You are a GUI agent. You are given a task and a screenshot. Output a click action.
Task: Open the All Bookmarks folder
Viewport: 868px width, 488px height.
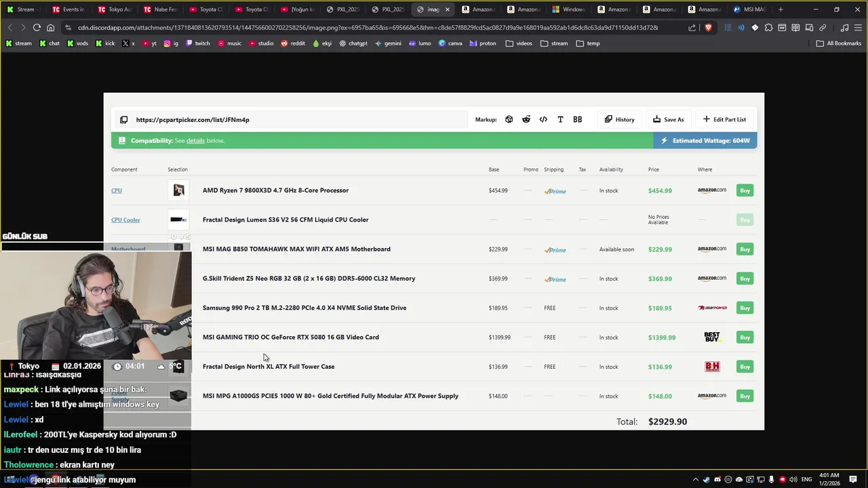(x=839, y=43)
